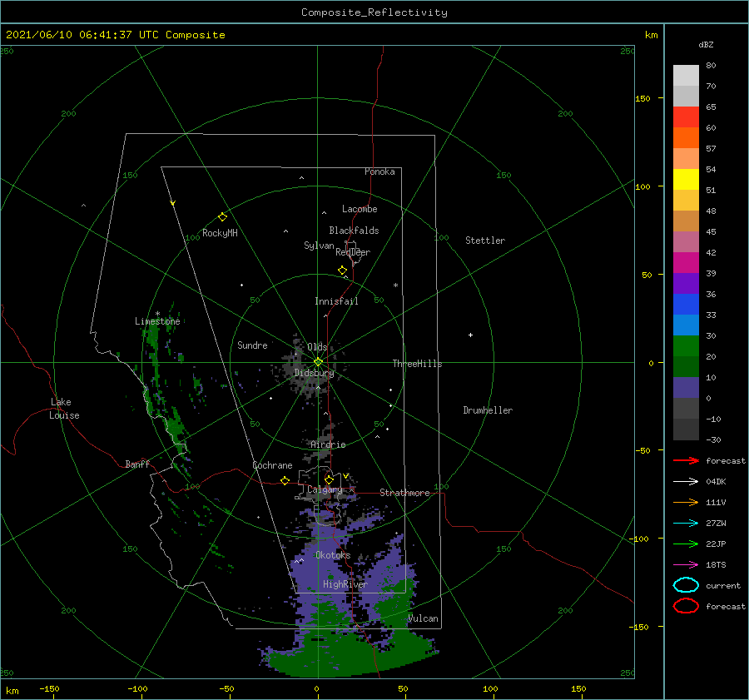Viewport: 749px width, 700px height.
Task: Click the green 22JP arrow legend icon
Action: [686, 544]
